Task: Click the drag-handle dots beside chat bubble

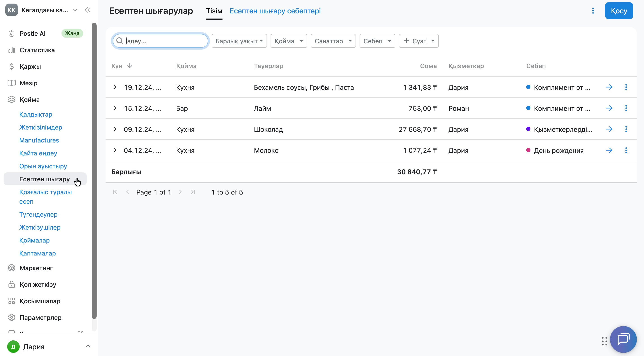Action: (x=604, y=341)
